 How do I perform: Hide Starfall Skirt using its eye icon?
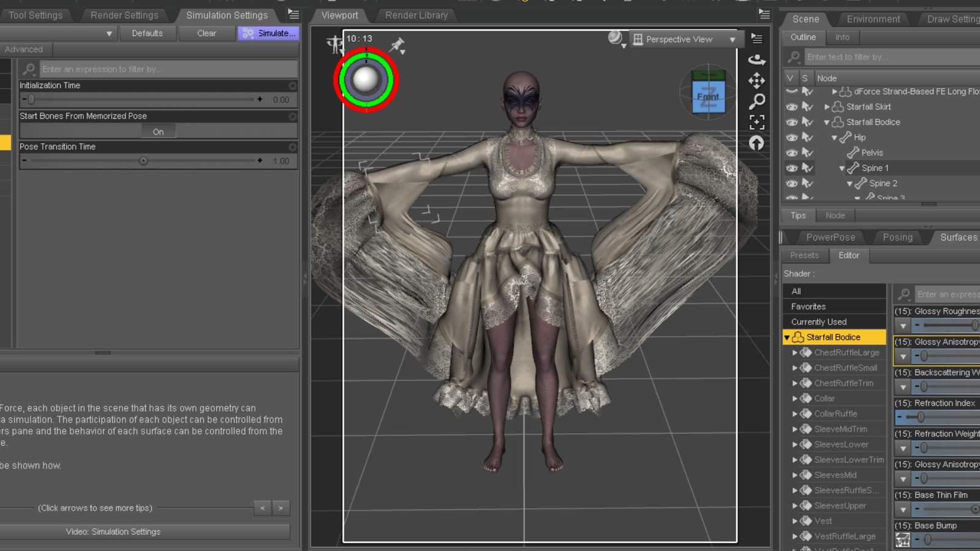coord(791,107)
